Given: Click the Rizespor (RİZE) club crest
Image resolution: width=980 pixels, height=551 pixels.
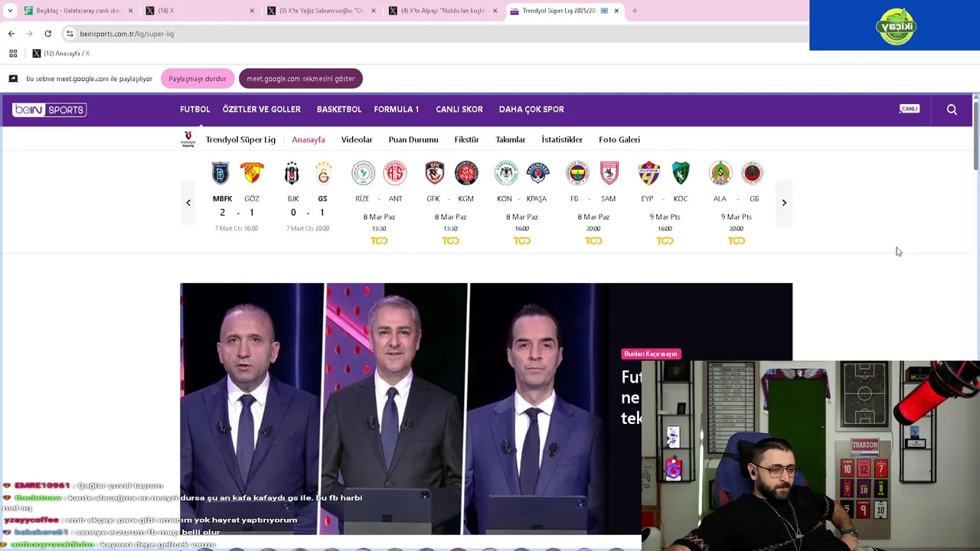Looking at the screenshot, I should point(363,173).
